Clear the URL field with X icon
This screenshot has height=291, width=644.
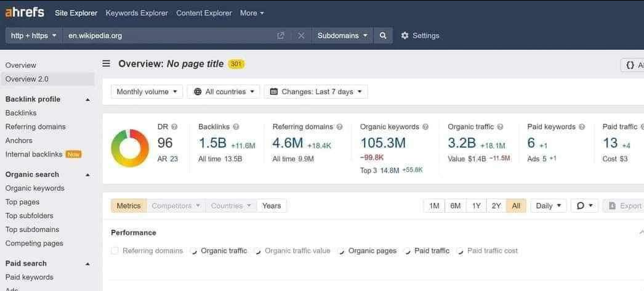pos(301,36)
